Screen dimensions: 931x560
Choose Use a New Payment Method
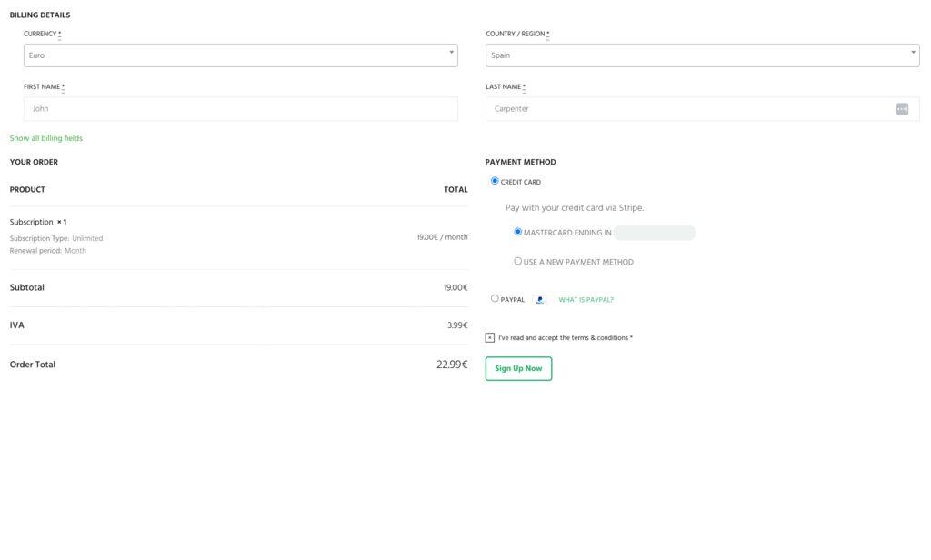(x=518, y=261)
